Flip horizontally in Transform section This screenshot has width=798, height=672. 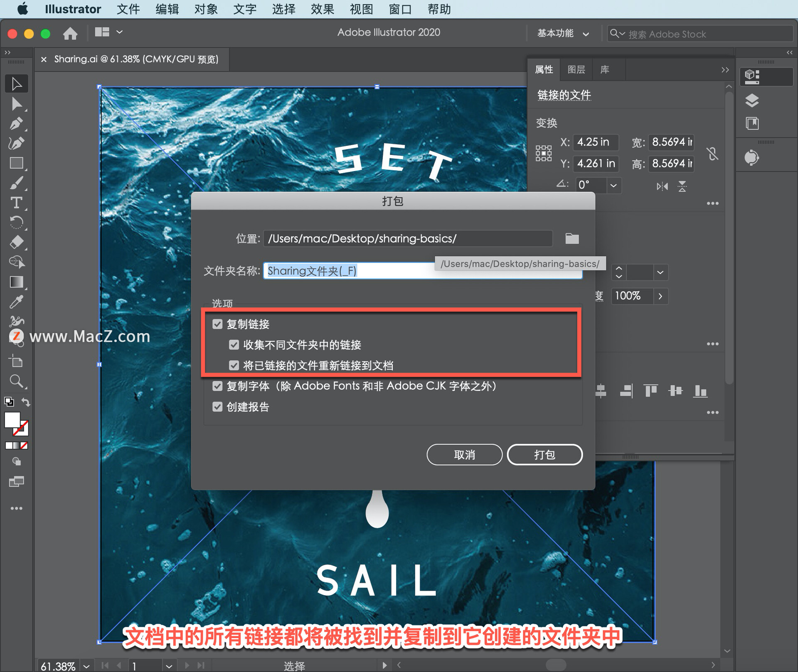pos(662,186)
